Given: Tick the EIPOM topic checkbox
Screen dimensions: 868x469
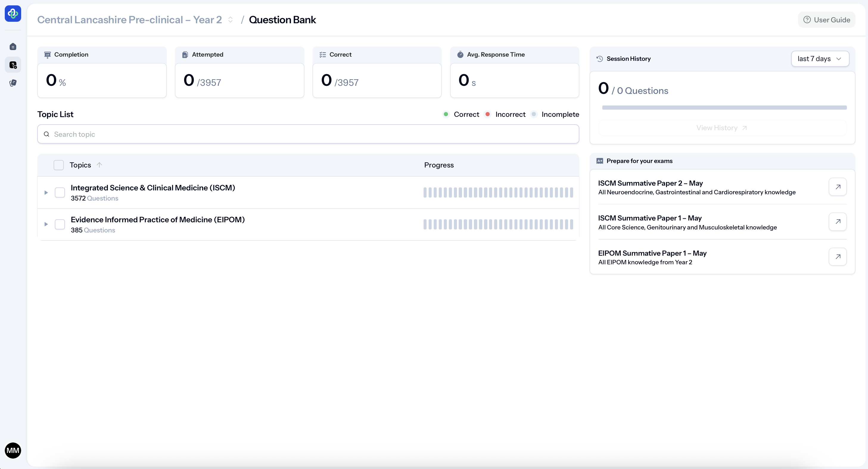Looking at the screenshot, I should pos(60,224).
